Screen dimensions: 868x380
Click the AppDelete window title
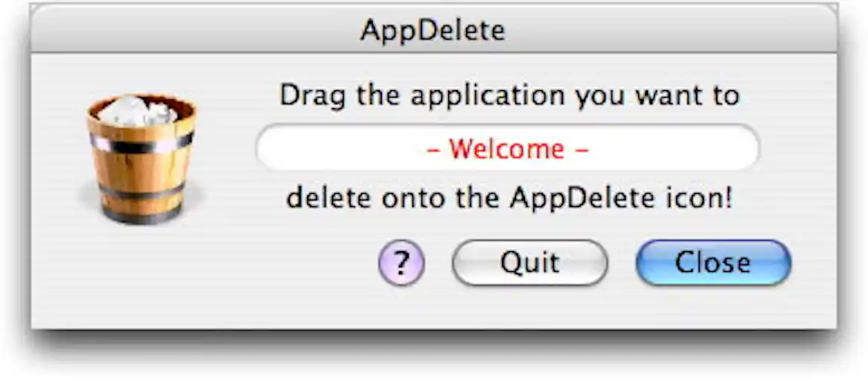(433, 30)
